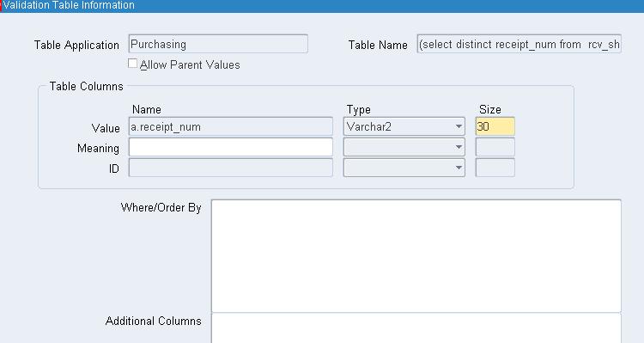
Task: Click the Table Application field containing Purchasing
Action: pos(218,44)
